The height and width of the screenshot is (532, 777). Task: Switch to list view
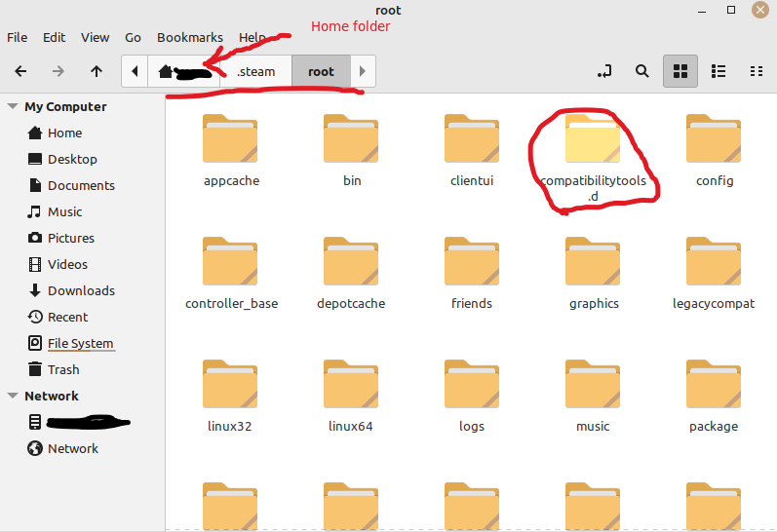(719, 71)
